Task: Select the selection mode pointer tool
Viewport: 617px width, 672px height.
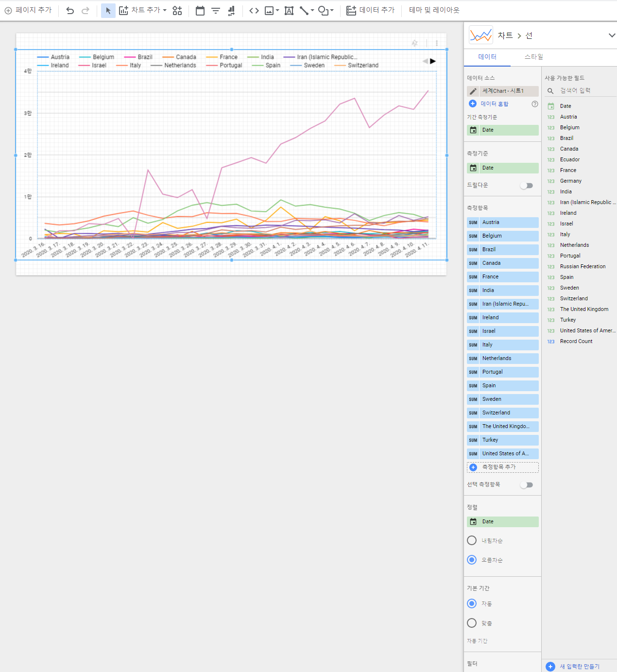Action: pos(108,10)
